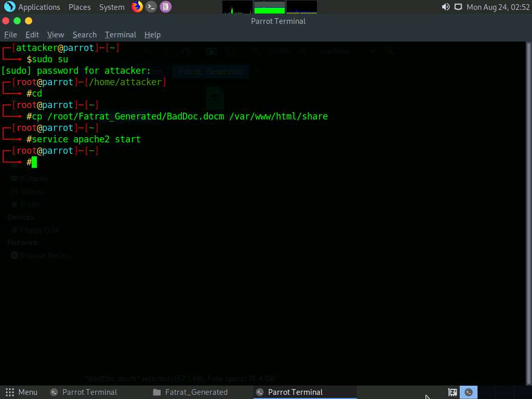
Task: Click the Parrot logo icon in top panel
Action: coord(9,7)
